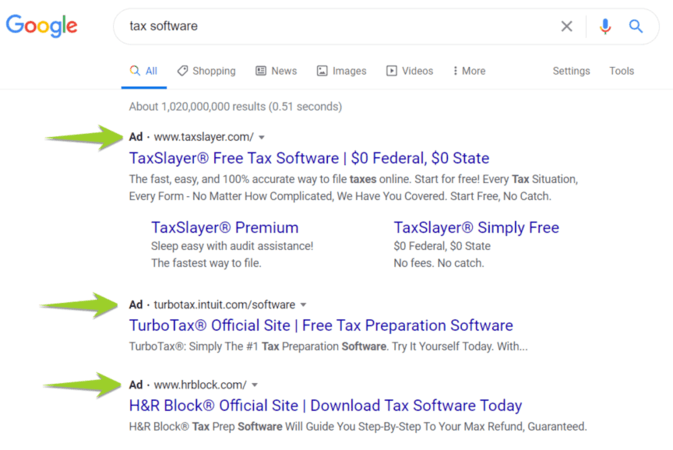Clear the search box with X icon
The width and height of the screenshot is (673, 450).
click(566, 27)
